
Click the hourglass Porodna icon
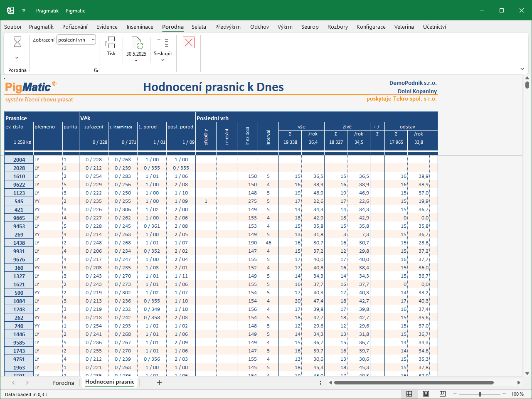click(x=17, y=42)
